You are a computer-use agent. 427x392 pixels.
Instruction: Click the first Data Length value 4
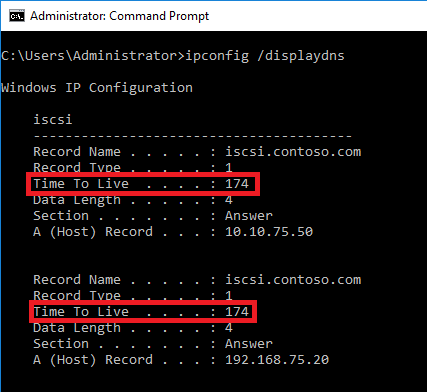coord(229,200)
